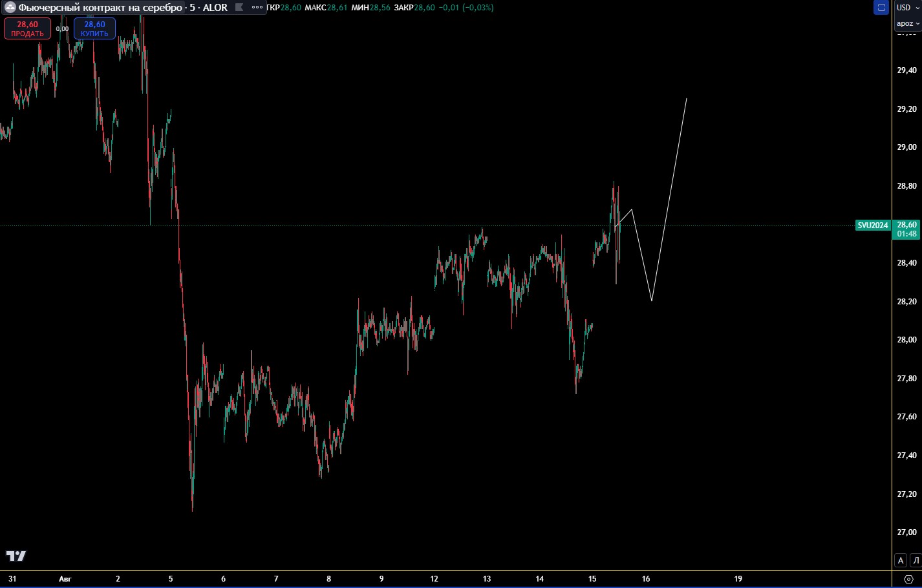Click the blue fullscreen frame icon

[x=881, y=8]
